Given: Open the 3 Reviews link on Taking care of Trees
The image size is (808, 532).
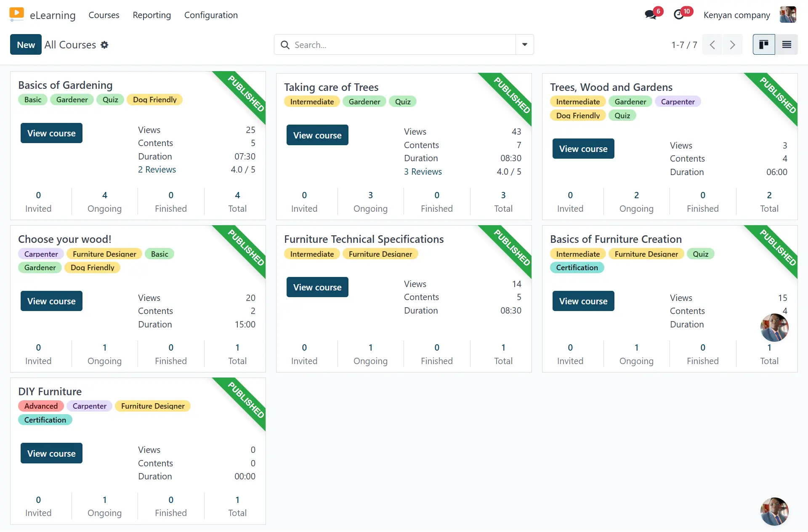Looking at the screenshot, I should [x=423, y=172].
